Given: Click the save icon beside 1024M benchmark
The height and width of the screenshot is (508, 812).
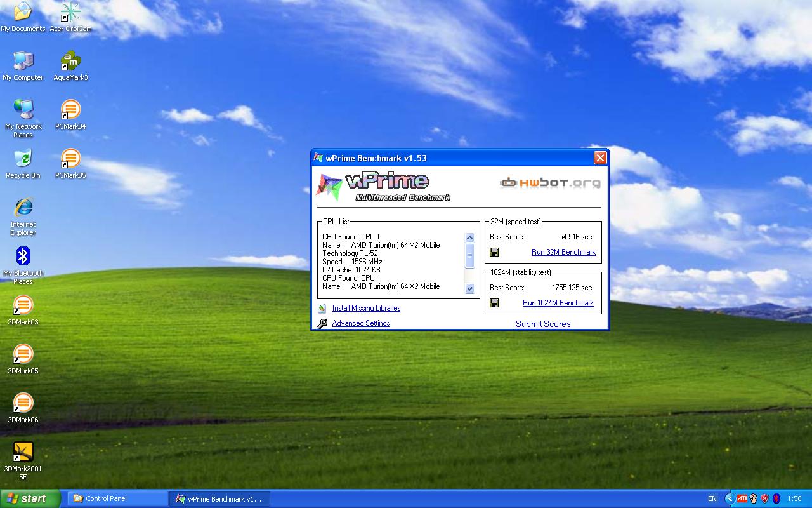Looking at the screenshot, I should 494,303.
